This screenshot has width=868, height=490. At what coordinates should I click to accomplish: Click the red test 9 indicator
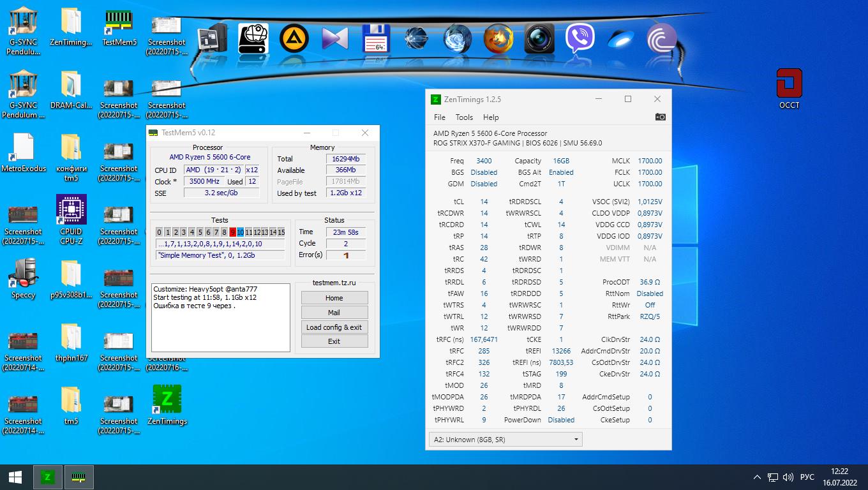(x=232, y=232)
